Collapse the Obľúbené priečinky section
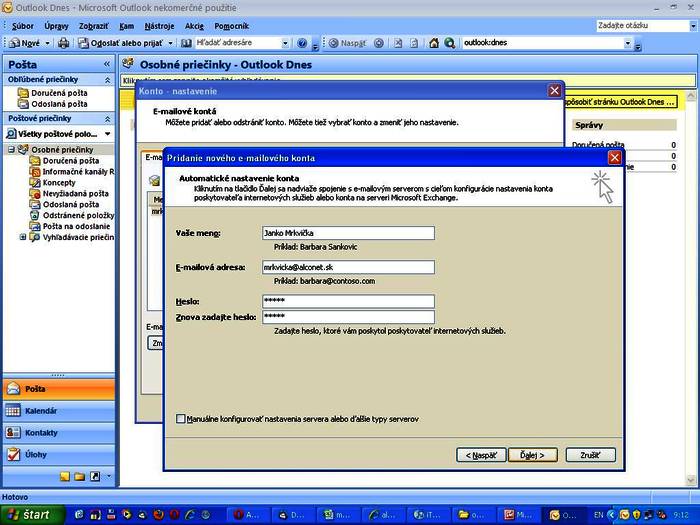 coord(108,80)
